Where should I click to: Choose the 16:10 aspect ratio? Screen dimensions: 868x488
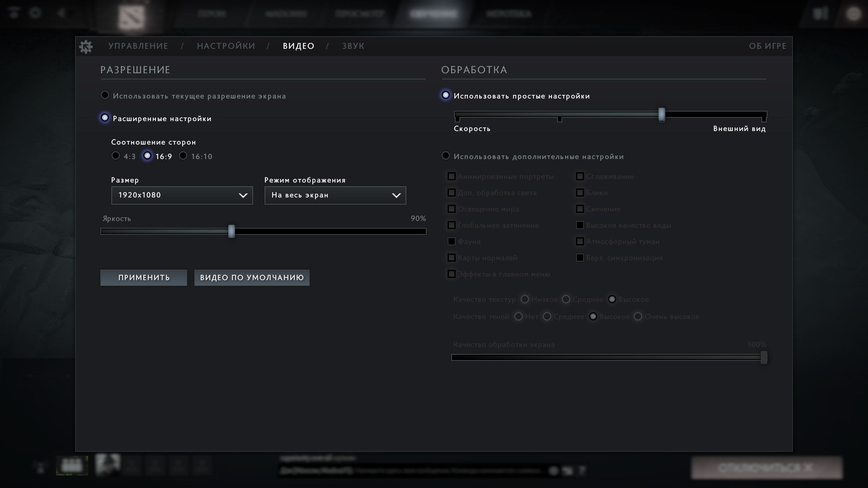183,156
